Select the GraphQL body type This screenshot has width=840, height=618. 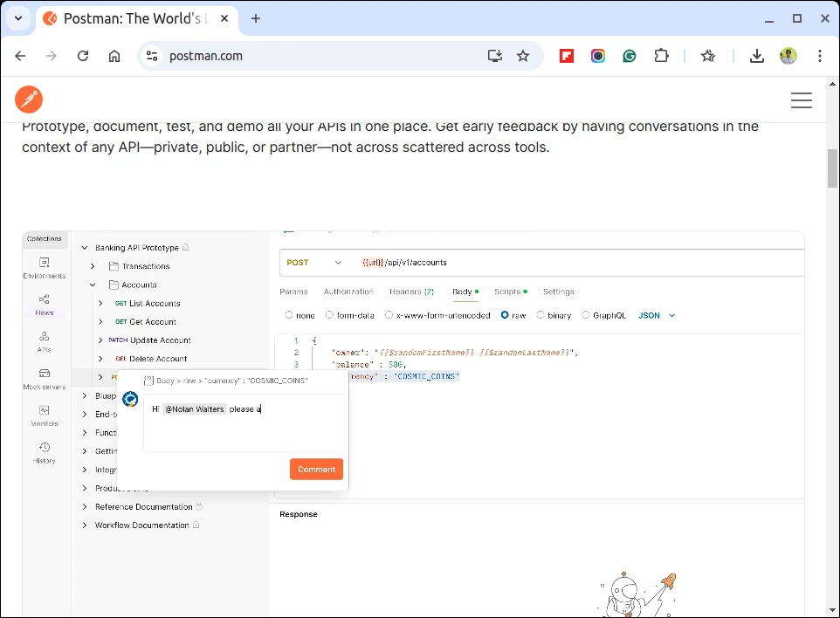point(586,315)
